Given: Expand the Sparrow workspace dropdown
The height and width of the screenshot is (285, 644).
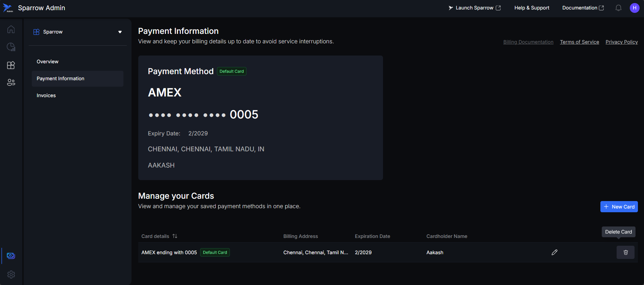Looking at the screenshot, I should click(x=120, y=32).
